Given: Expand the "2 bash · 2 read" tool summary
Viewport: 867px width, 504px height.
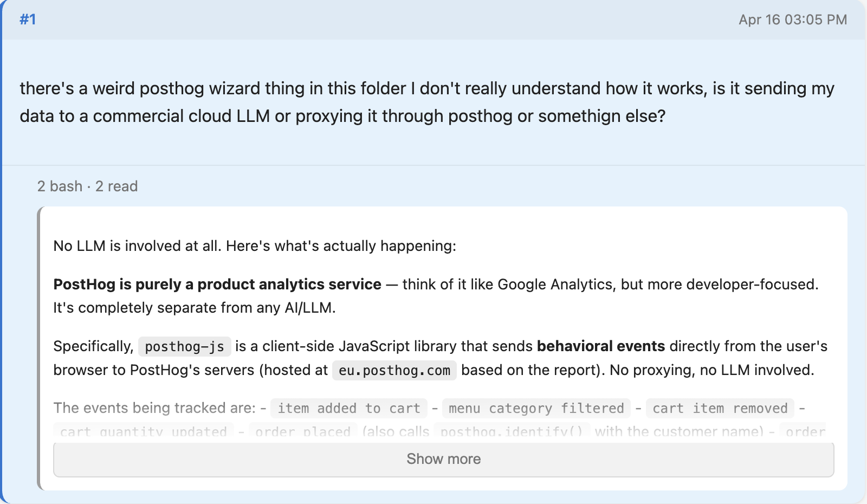Looking at the screenshot, I should click(87, 186).
